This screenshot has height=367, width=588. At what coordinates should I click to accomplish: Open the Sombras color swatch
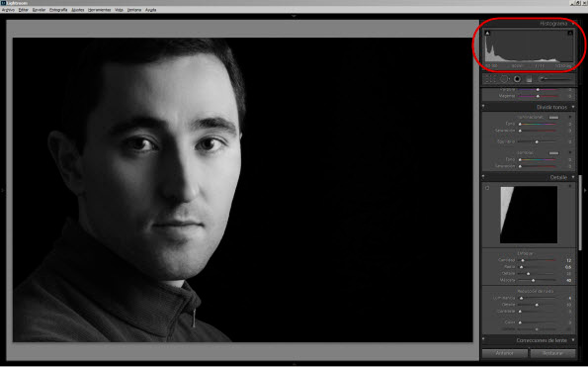click(553, 152)
